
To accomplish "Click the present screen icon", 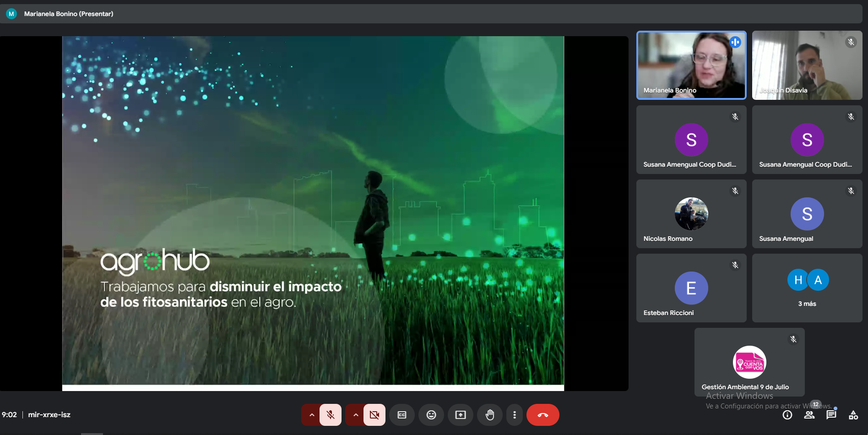I will coord(461,415).
